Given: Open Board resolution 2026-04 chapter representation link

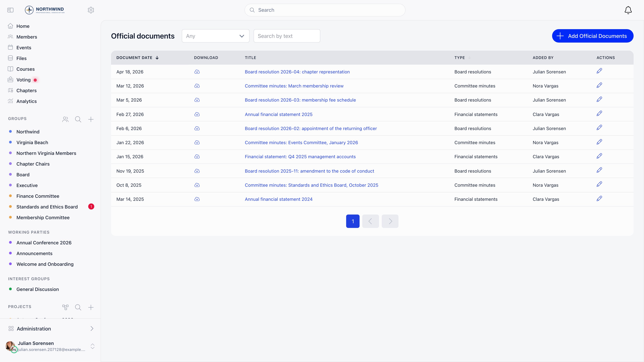Looking at the screenshot, I should tap(297, 72).
